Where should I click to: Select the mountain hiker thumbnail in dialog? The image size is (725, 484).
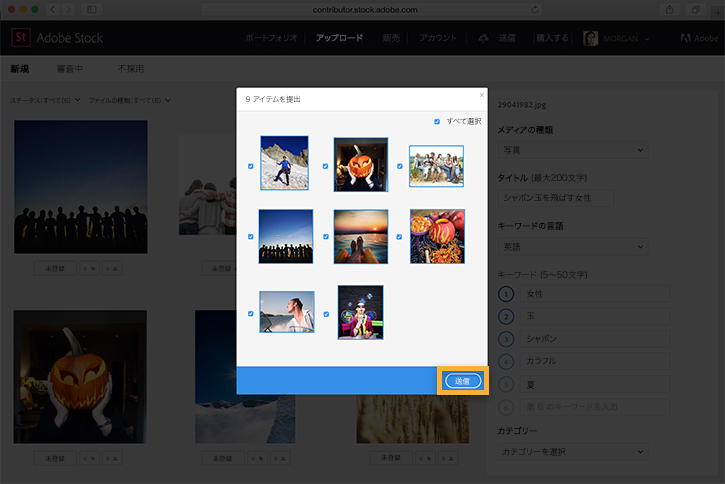coord(284,163)
